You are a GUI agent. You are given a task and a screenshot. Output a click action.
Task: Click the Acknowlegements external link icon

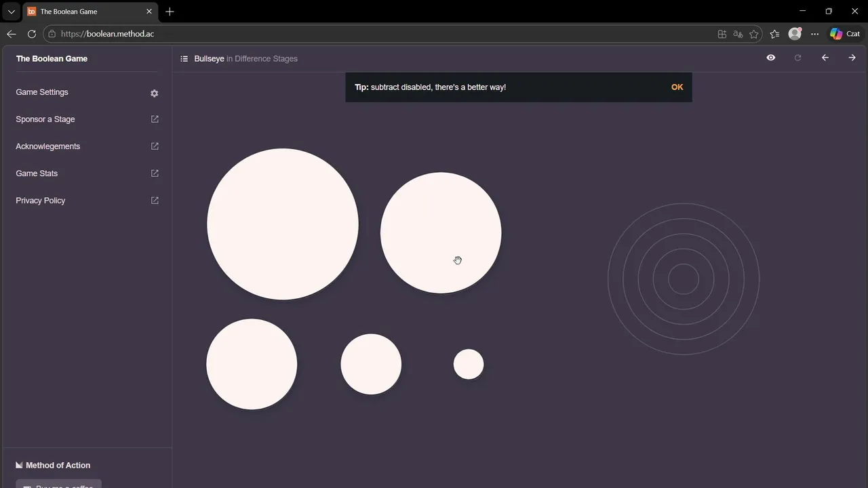(155, 146)
